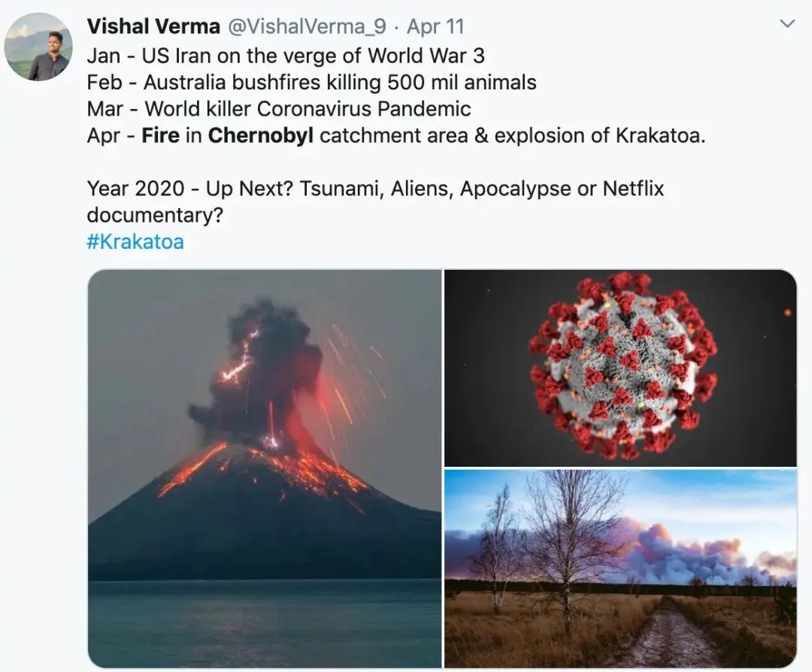View the coronavirus illustration image

[620, 368]
